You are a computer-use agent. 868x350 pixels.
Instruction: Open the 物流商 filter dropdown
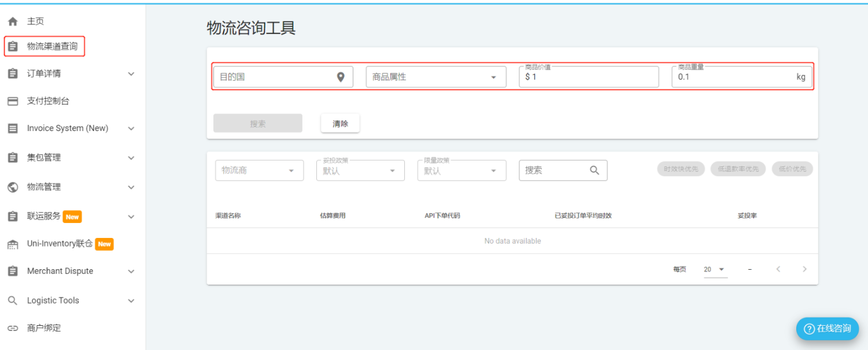point(258,170)
